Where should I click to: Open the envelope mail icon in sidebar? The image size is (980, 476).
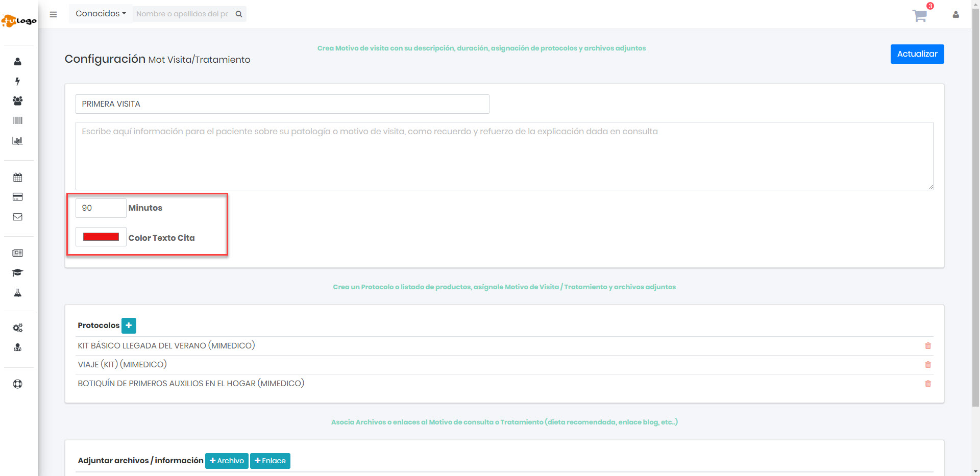tap(18, 217)
